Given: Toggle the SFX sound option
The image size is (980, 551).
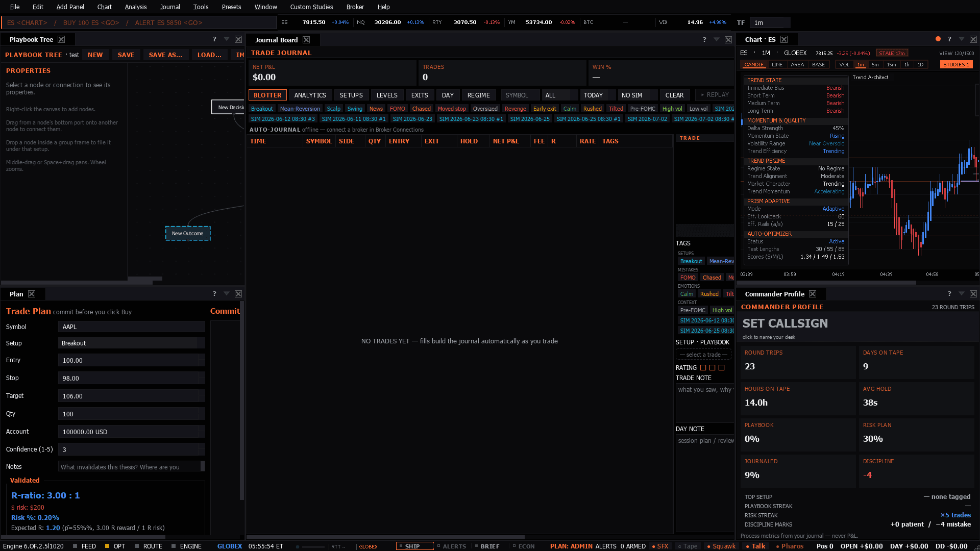Looking at the screenshot, I should coord(660,546).
